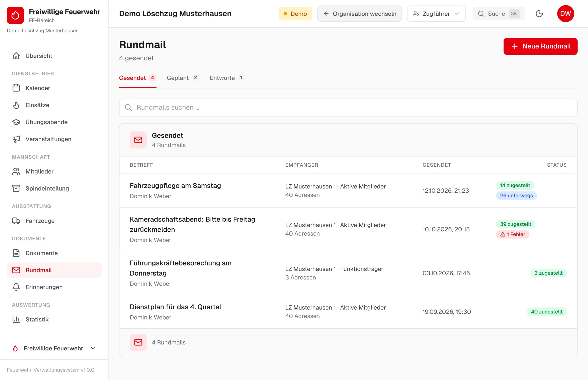This screenshot has height=380, width=588.
Task: Click the 3 zugestellt status badge
Action: [x=548, y=273]
